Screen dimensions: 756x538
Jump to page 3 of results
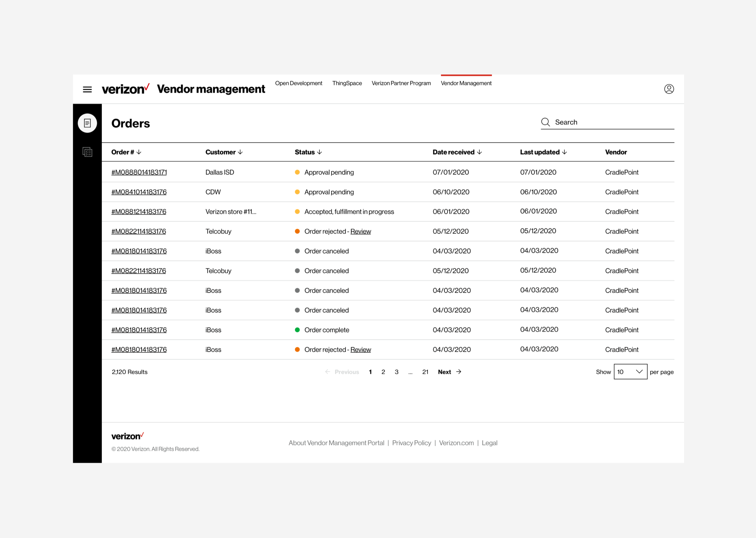click(396, 372)
